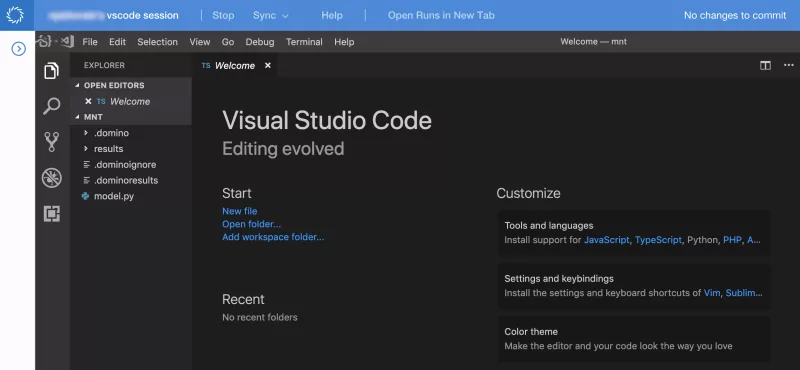Viewport: 800px width, 370px height.
Task: Open the Sync dropdown
Action: 270,15
